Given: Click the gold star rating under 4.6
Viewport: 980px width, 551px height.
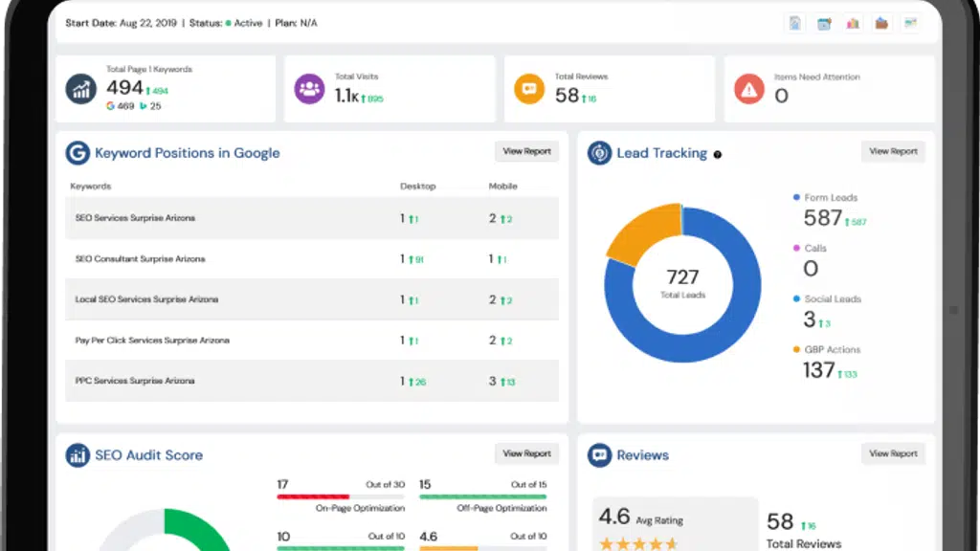Looking at the screenshot, I should pyautogui.click(x=638, y=544).
